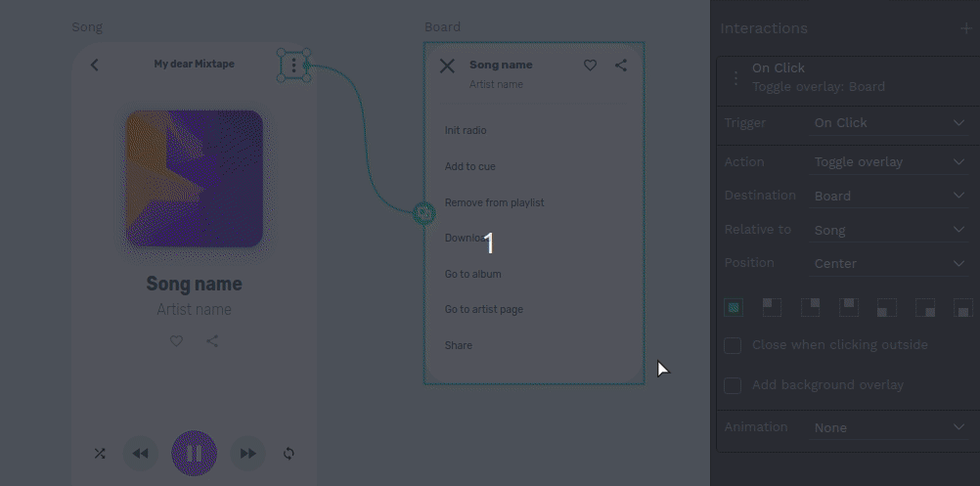
Task: Open the Trigger dropdown set to On Click
Action: [889, 123]
